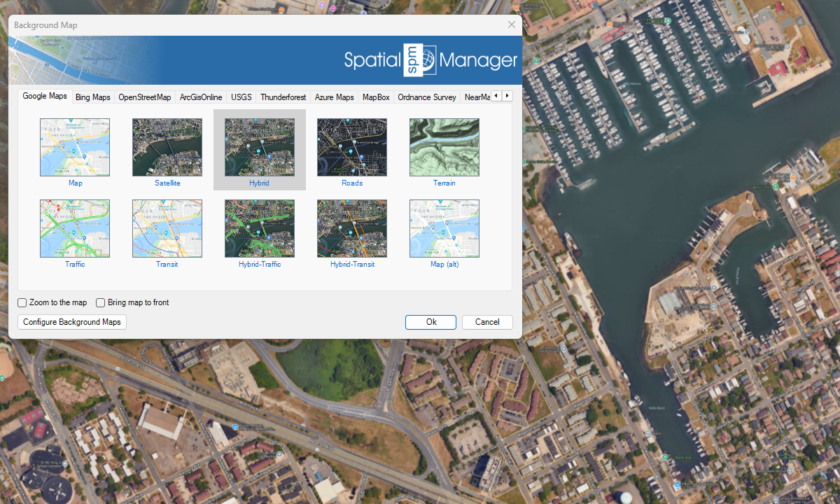Toggle the Bring map to front checkbox
Screen dimensions: 840x504
[x=101, y=303]
